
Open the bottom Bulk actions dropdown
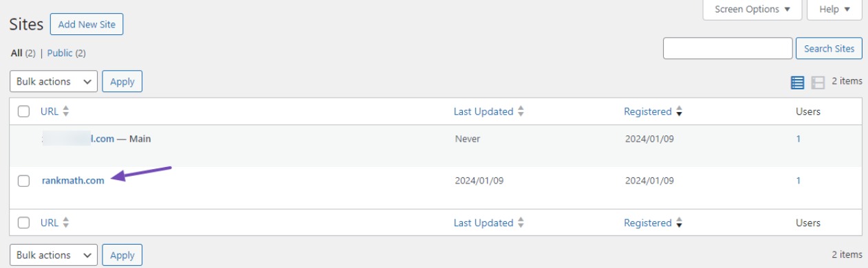click(54, 255)
